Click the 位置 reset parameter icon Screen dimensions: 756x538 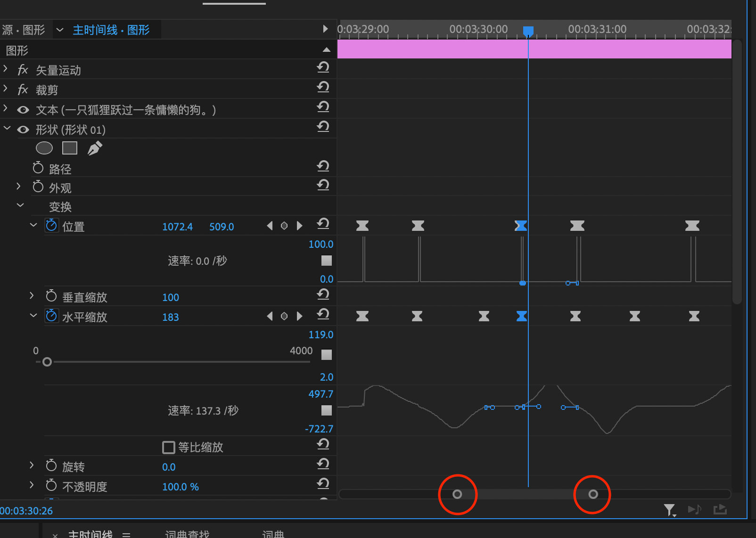tap(323, 225)
